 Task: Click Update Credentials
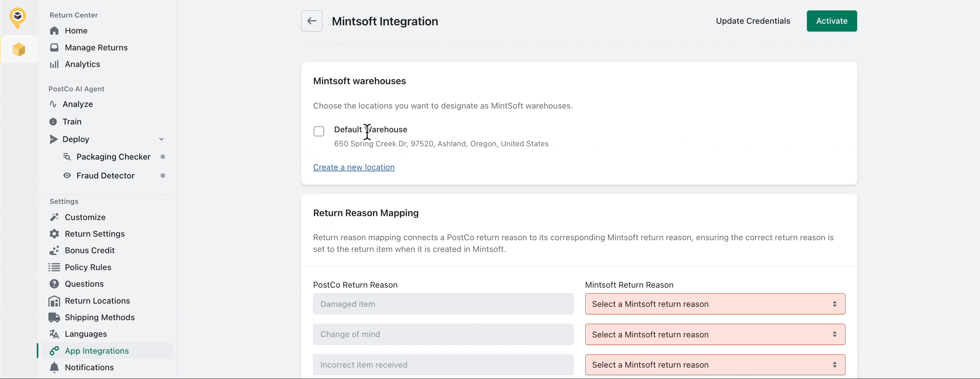(753, 21)
